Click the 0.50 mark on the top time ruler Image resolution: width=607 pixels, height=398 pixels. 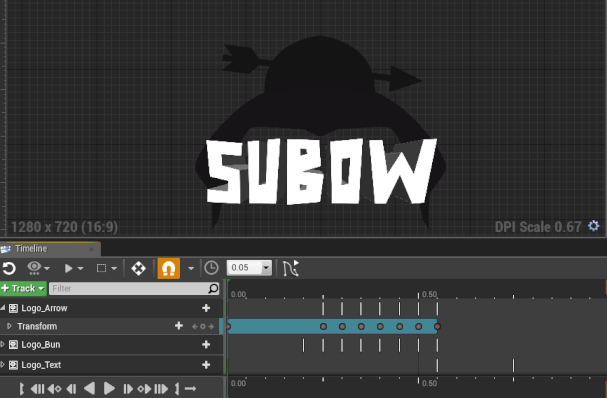pos(430,294)
